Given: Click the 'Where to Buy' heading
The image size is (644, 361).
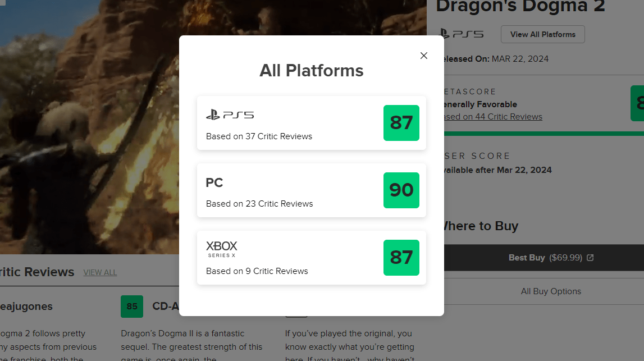Looking at the screenshot, I should click(x=481, y=226).
